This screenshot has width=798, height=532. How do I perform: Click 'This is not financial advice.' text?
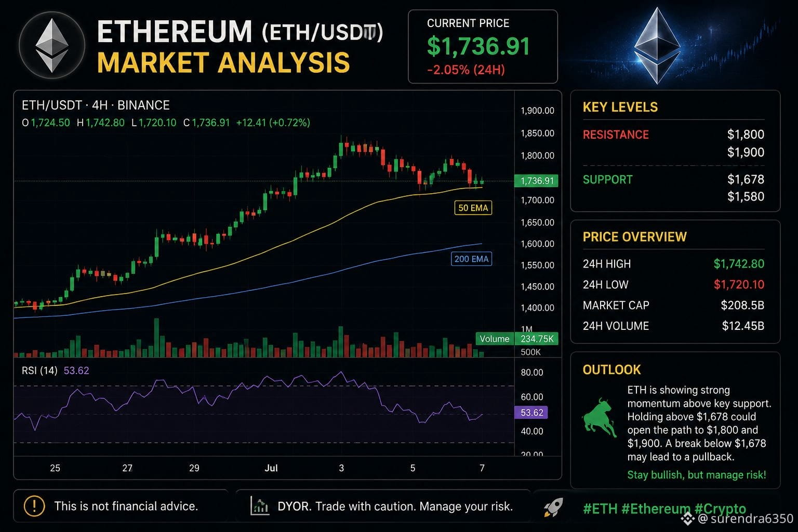coord(126,506)
